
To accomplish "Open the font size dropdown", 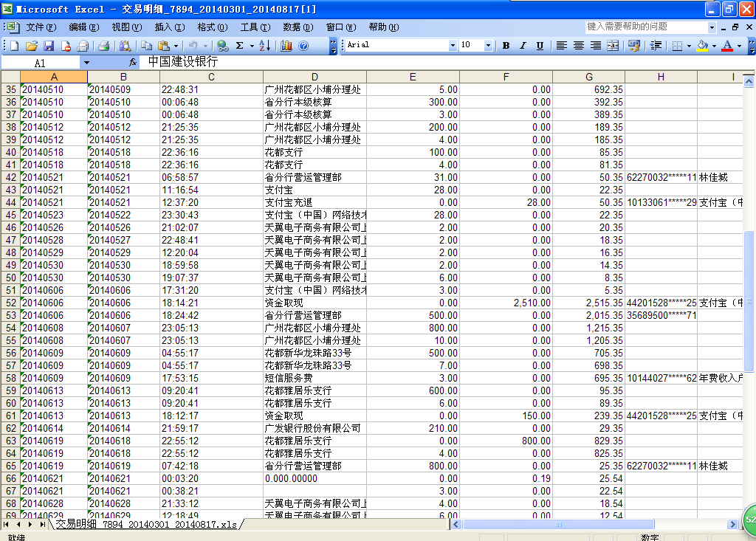I will (x=488, y=46).
